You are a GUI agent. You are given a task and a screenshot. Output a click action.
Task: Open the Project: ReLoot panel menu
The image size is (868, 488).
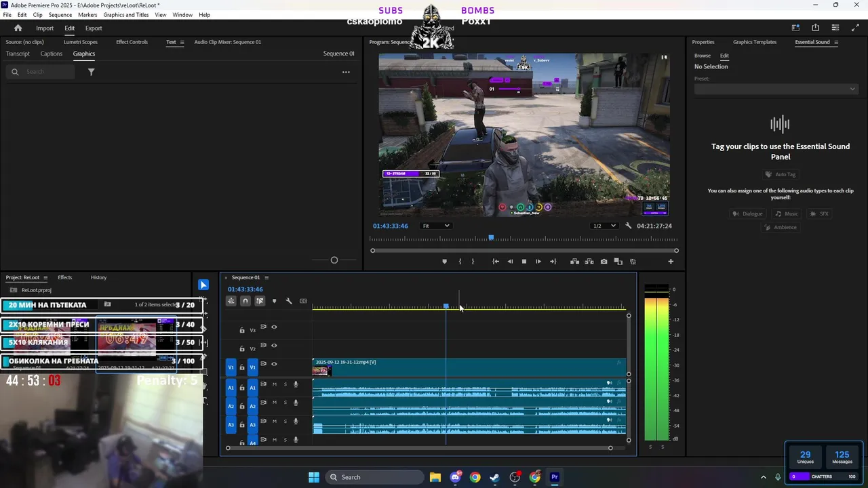45,277
